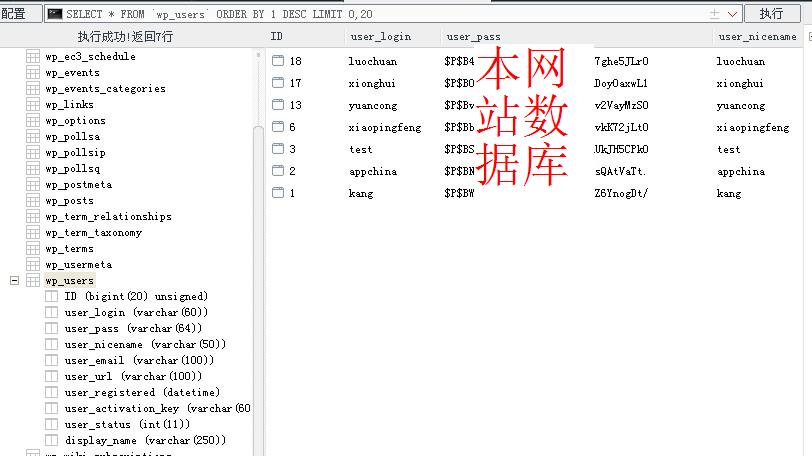Click the ID bigint column icon
Image resolution: width=812 pixels, height=456 pixels.
pos(51,296)
